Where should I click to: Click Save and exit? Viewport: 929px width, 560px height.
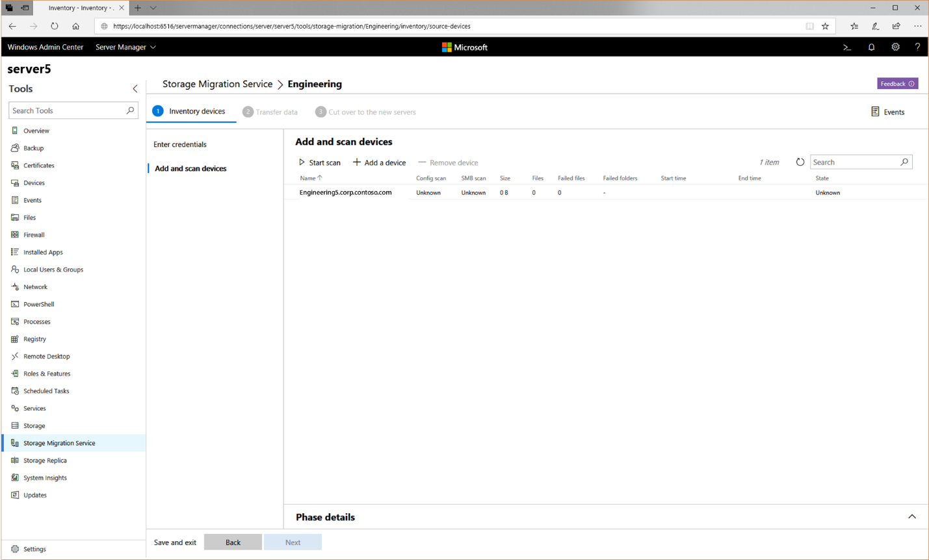pyautogui.click(x=175, y=542)
